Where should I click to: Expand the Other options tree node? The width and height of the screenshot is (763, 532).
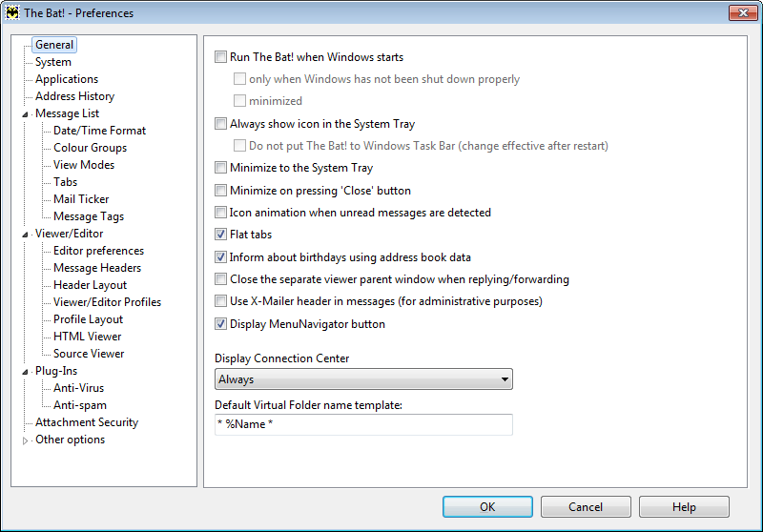tap(25, 440)
